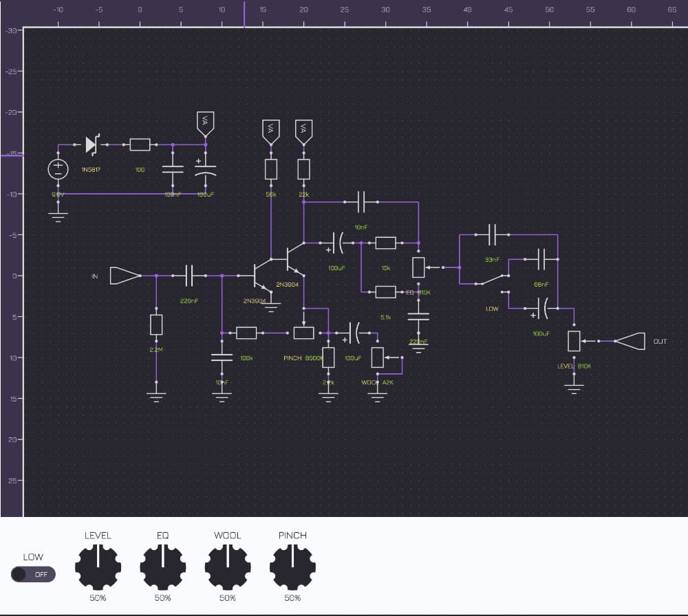Click the 68nF value label

[x=541, y=285]
